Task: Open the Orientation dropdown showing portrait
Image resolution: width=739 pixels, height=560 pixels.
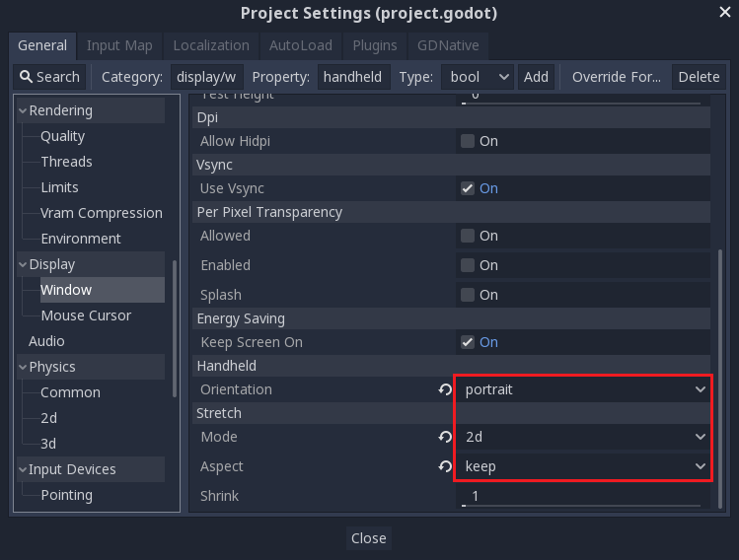Action: (x=584, y=389)
